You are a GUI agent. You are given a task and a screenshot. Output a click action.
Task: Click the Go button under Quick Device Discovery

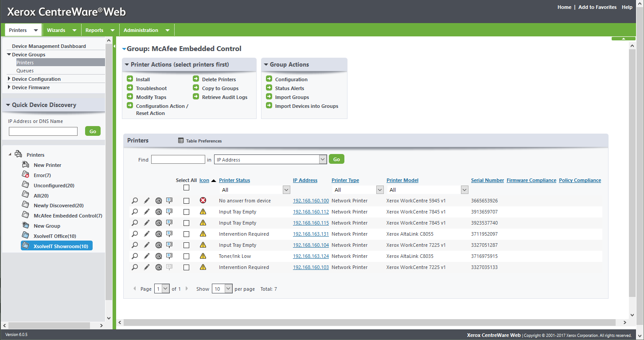pos(93,131)
